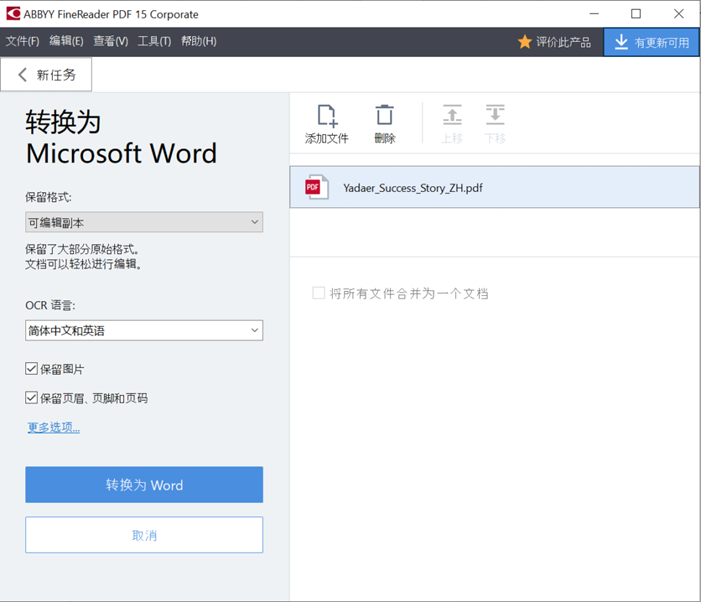Select the file name Yadaer_Success_Story_ZH.pdf

(x=413, y=188)
